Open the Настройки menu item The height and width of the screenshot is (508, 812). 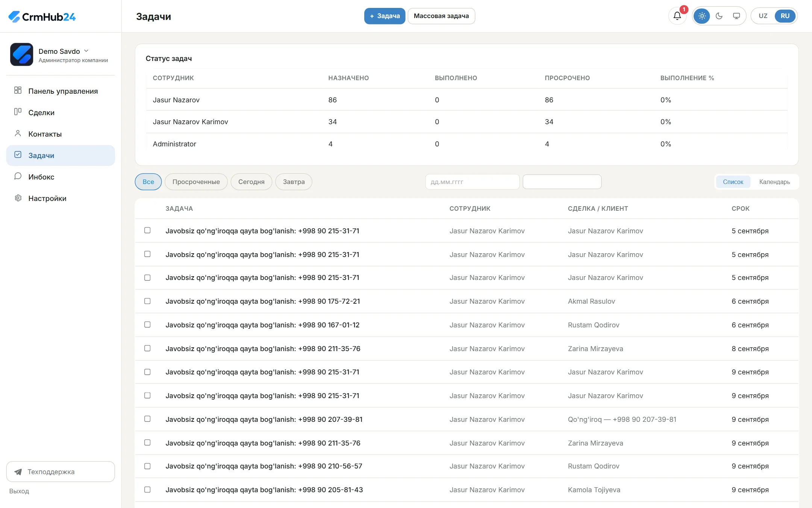coord(61,198)
